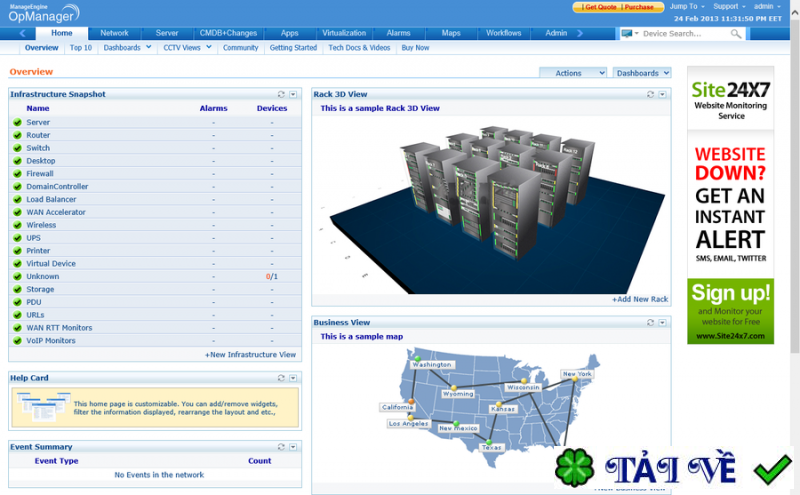This screenshot has height=495, width=800.
Task: Open the Maps tab
Action: tap(451, 33)
